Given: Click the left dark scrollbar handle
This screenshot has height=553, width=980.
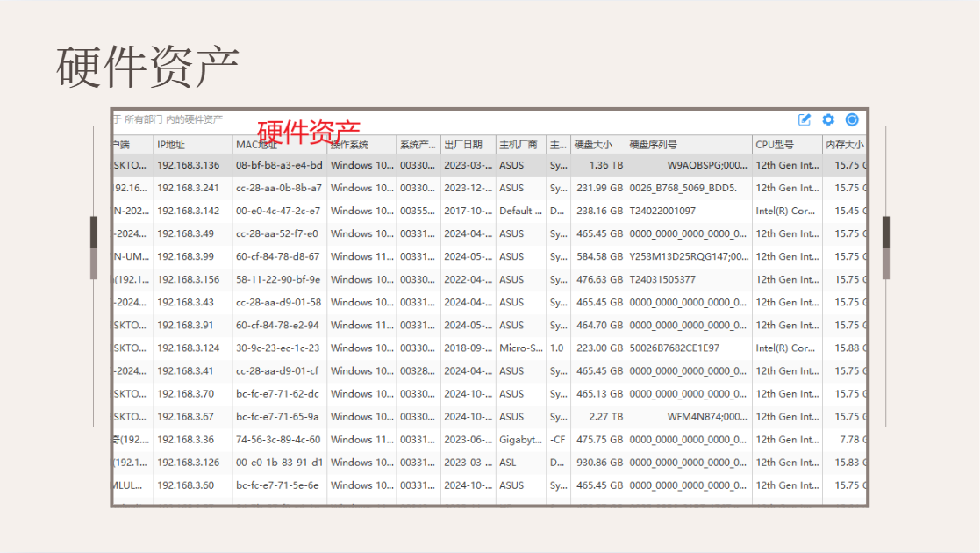Looking at the screenshot, I should [94, 232].
